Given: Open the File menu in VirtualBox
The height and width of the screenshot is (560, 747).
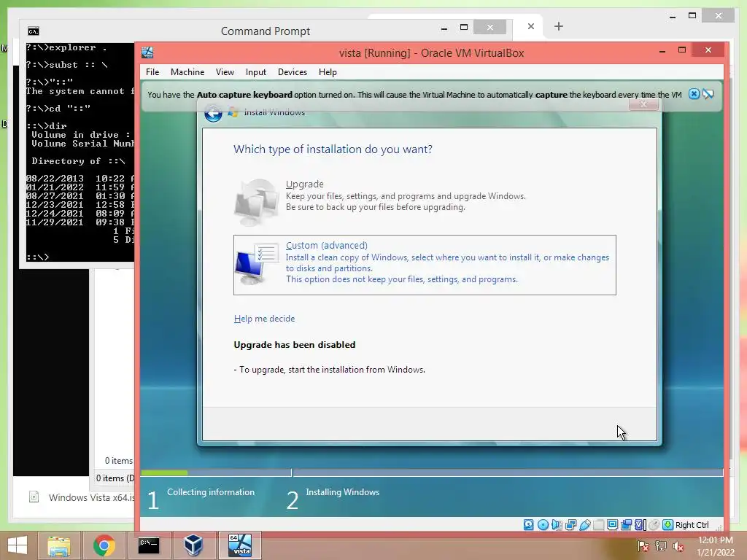Looking at the screenshot, I should [152, 72].
